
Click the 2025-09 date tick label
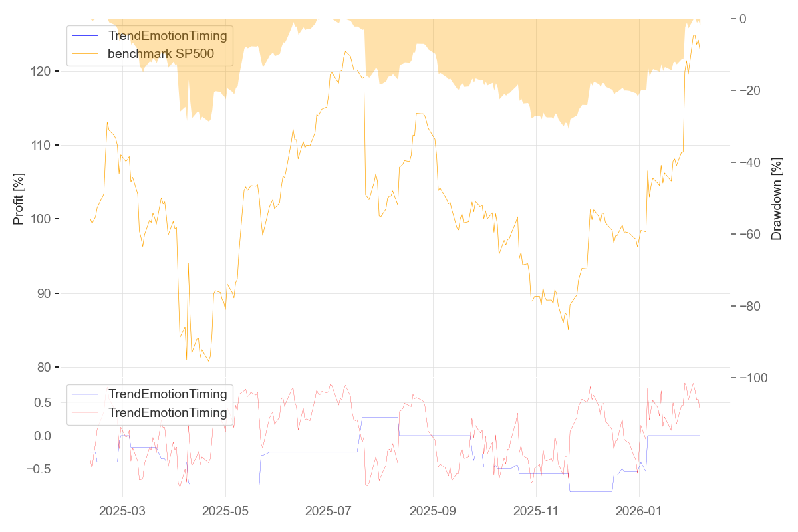tap(433, 511)
